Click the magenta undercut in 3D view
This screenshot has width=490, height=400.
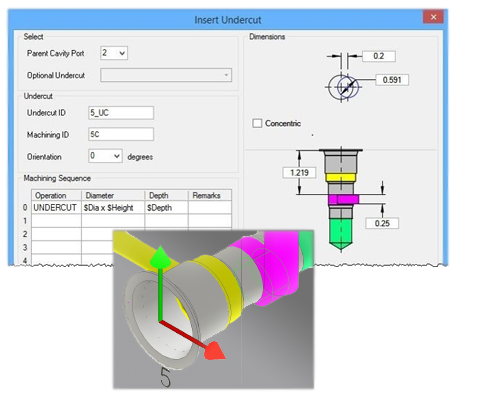272,267
